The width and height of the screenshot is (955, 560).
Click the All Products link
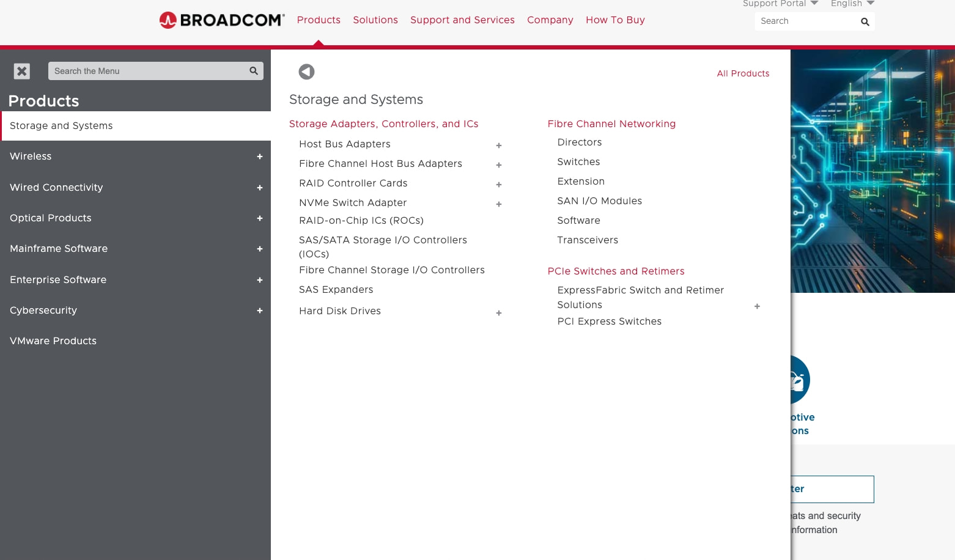743,73
